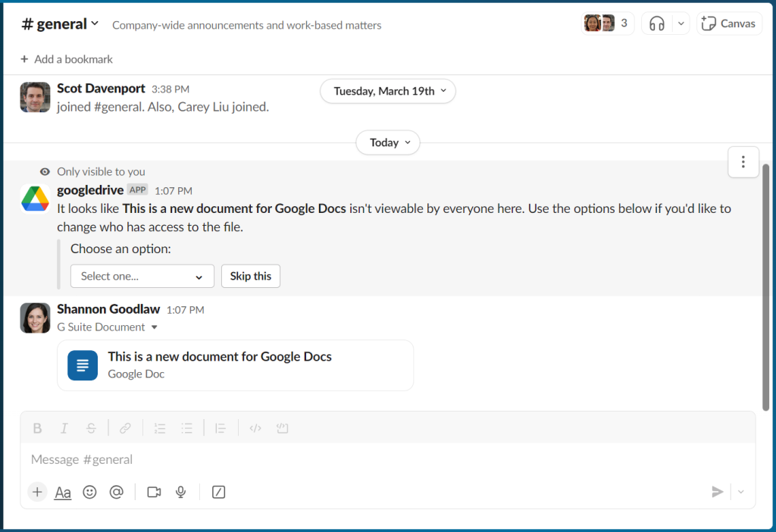Open the Today date navigation menu
Screen dimensions: 776x532
387,142
